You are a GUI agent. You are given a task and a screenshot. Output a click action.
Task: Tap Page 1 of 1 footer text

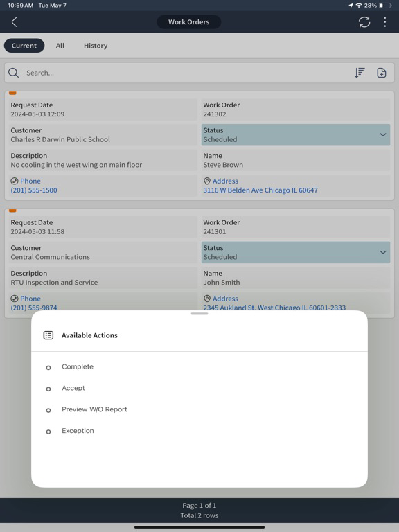(x=199, y=505)
